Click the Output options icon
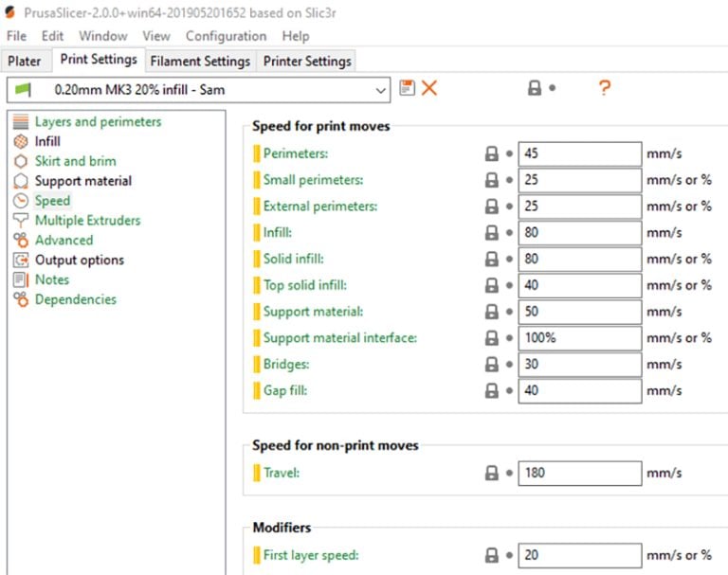728x575 pixels. coord(21,260)
